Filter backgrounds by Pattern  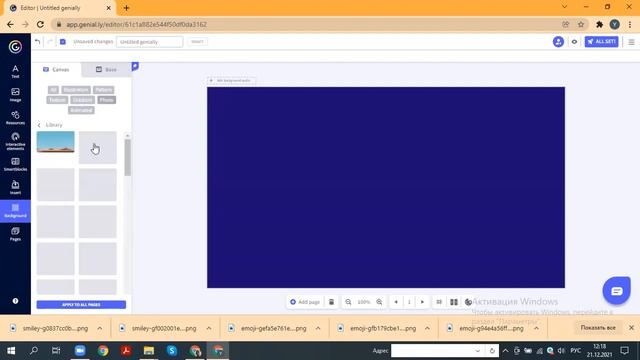tap(104, 90)
